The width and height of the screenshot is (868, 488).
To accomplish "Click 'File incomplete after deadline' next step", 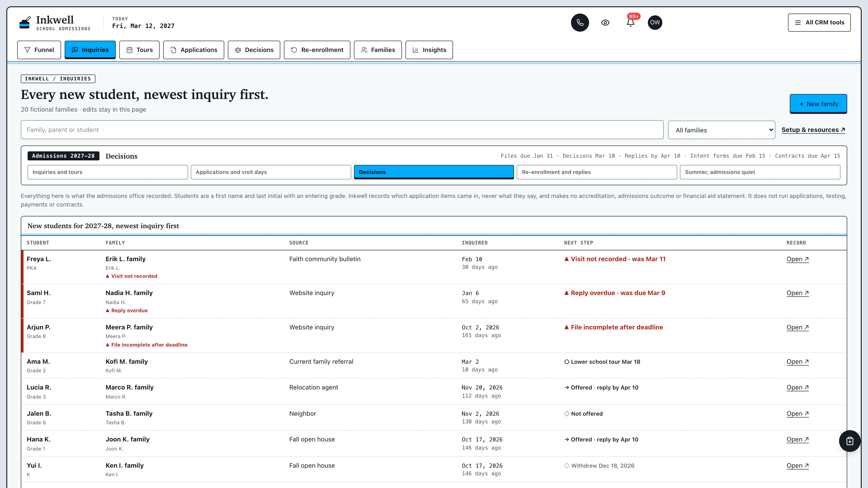I will (614, 327).
